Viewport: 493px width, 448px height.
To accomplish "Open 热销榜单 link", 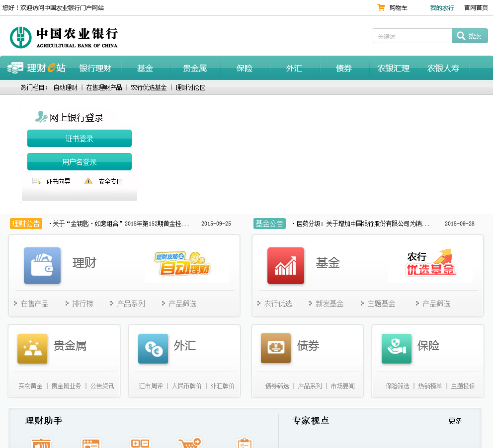I will tap(430, 386).
